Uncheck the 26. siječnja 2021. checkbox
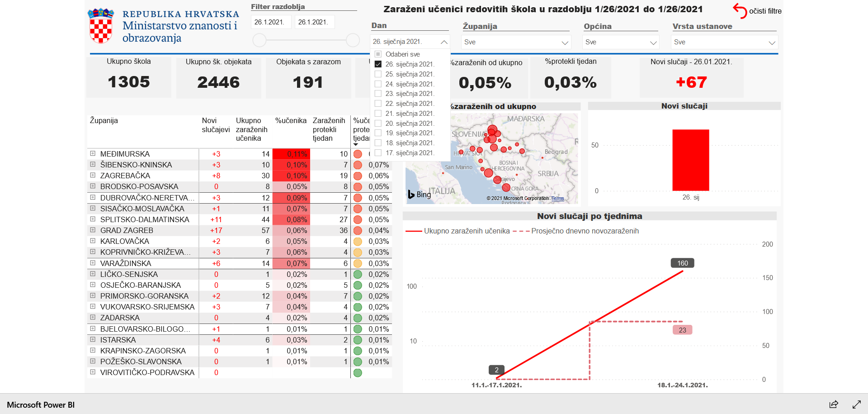 click(x=378, y=64)
